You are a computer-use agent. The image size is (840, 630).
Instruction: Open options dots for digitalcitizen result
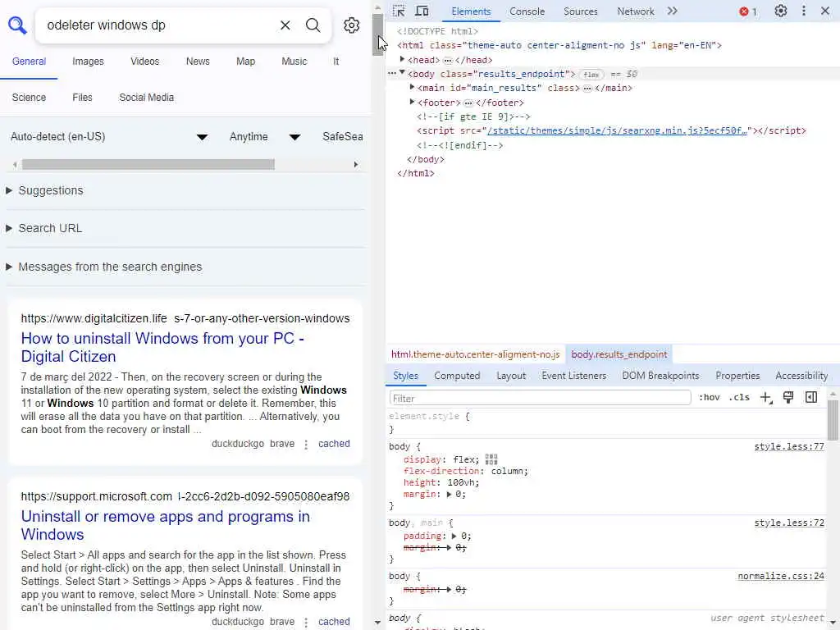point(306,444)
